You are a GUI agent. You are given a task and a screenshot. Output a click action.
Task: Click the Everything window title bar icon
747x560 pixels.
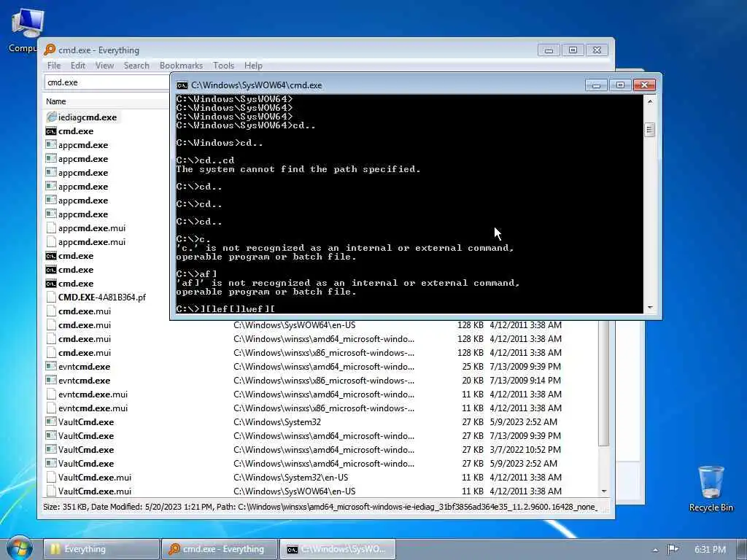click(50, 50)
